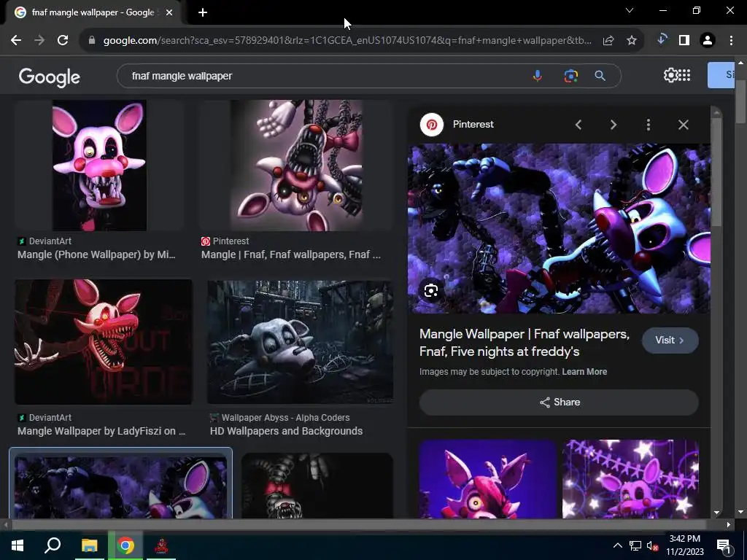Click the large Mangle preview image
This screenshot has height=560, width=747.
tap(559, 228)
